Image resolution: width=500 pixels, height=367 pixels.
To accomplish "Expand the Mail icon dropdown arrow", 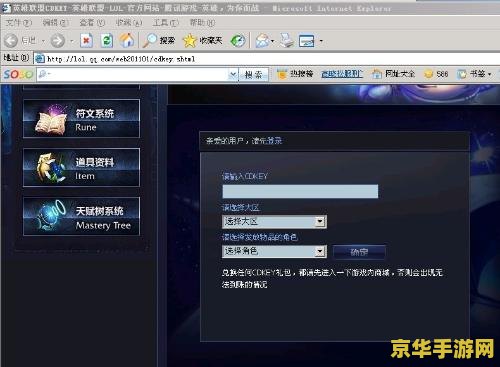I will point(273,41).
